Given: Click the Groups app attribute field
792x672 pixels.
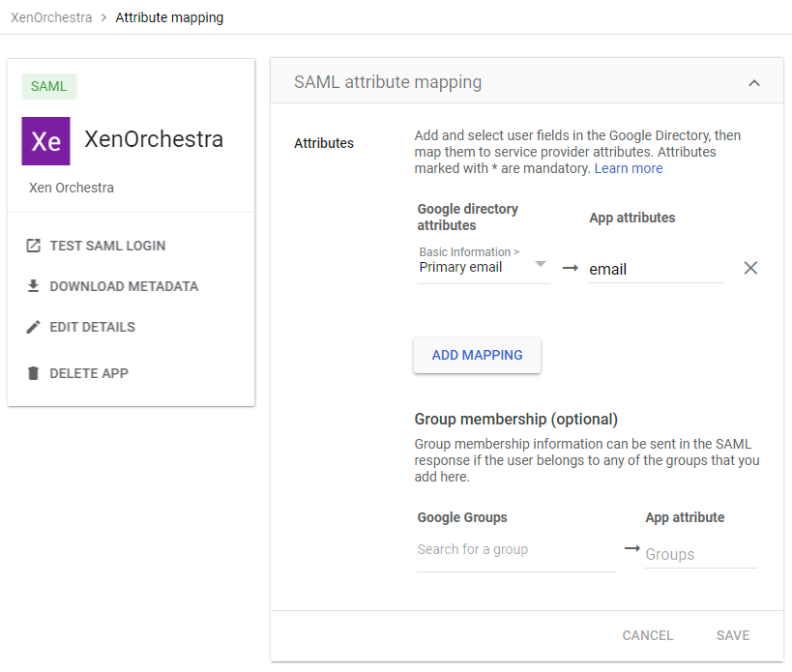Looking at the screenshot, I should (700, 555).
